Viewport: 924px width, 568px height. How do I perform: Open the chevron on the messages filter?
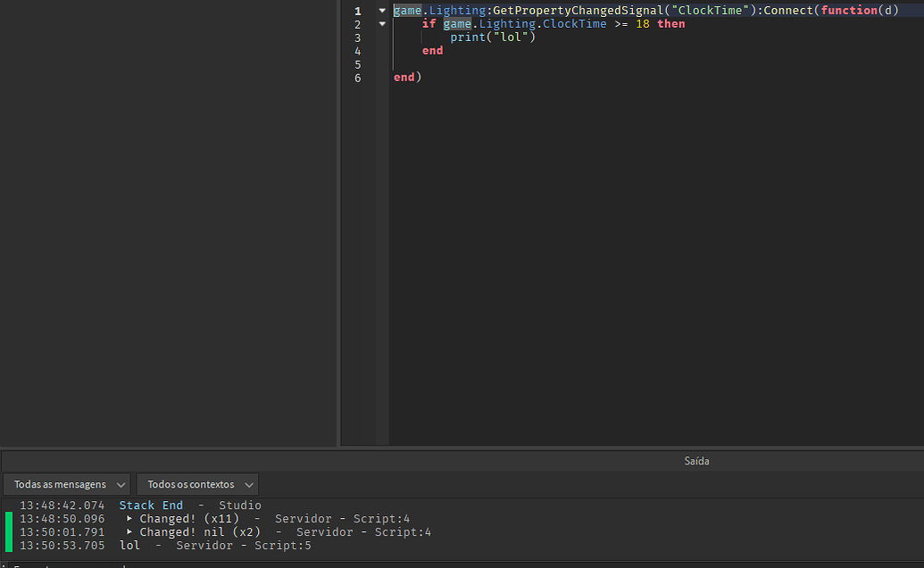pos(121,483)
